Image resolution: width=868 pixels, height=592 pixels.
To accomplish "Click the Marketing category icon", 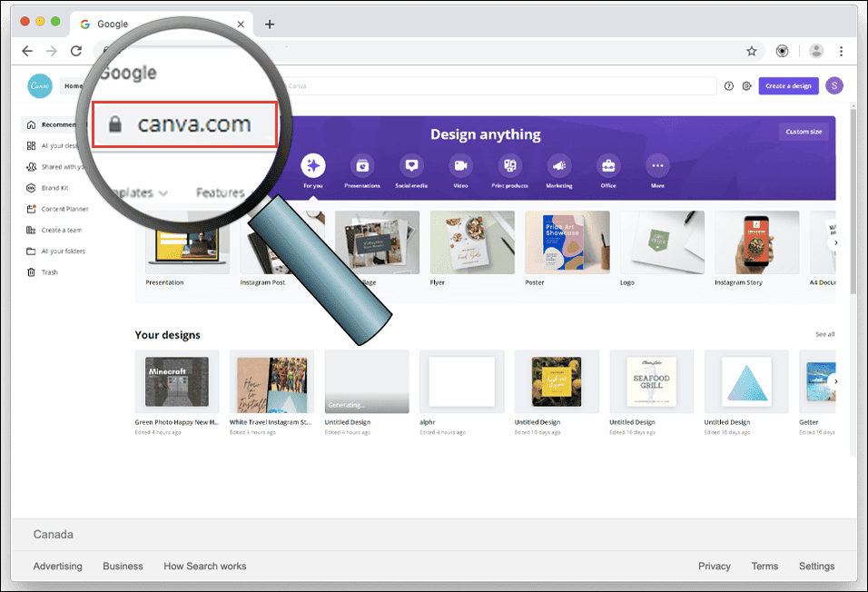I will pos(558,167).
